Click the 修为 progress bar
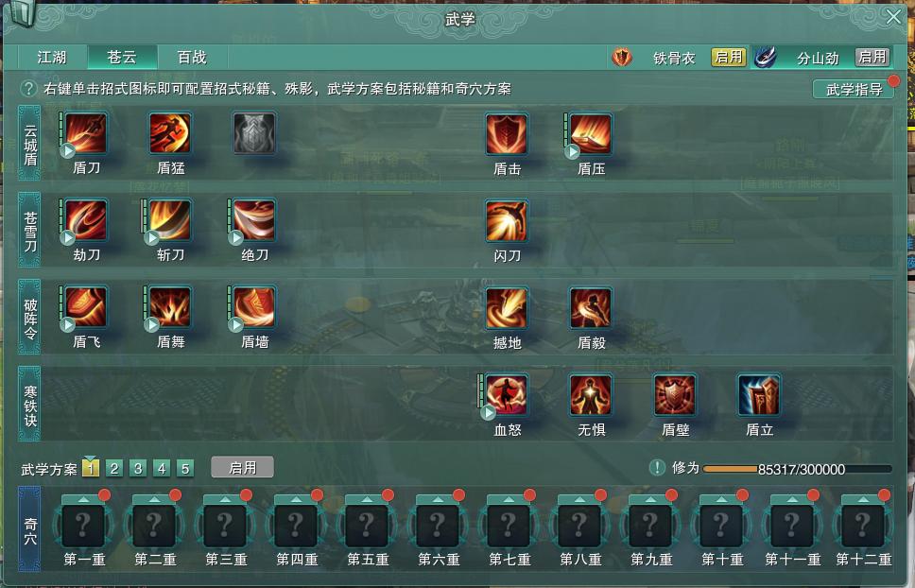915x588 pixels. [798, 469]
